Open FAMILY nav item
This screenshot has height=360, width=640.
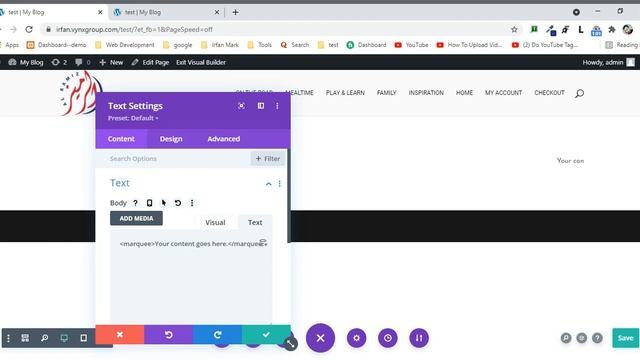pos(387,93)
